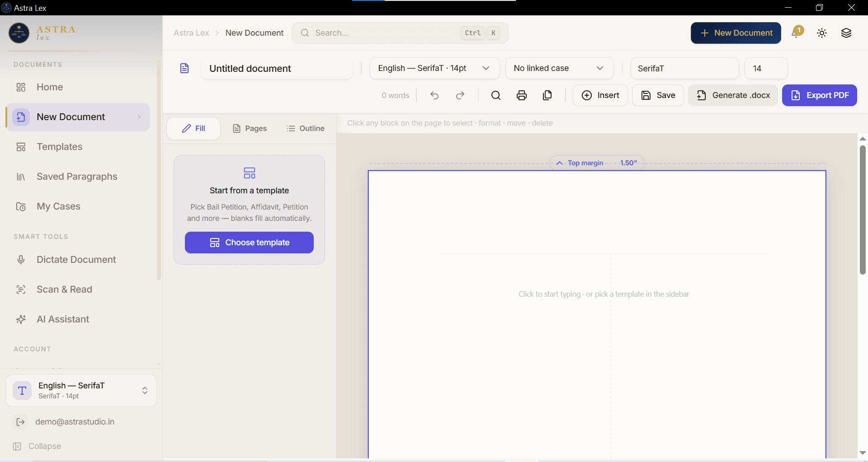Click the template icon in card
This screenshot has height=462, width=868.
(250, 173)
